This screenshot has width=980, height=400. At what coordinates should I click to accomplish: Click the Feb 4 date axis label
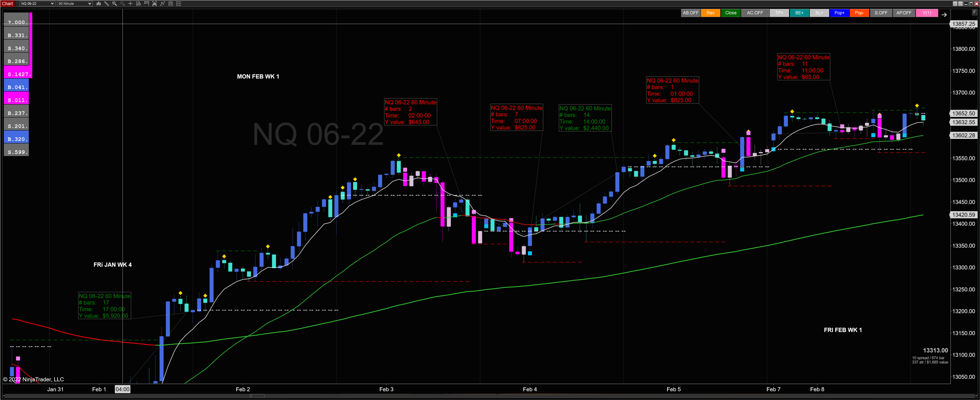[530, 389]
